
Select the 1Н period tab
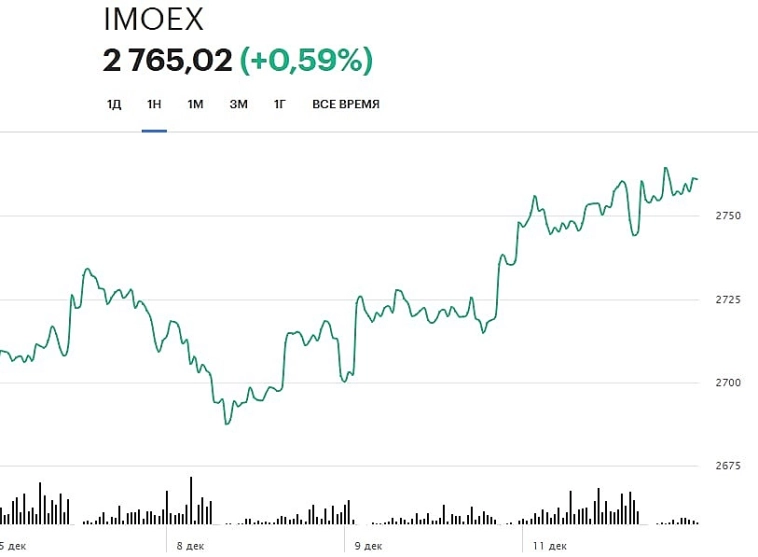point(154,104)
